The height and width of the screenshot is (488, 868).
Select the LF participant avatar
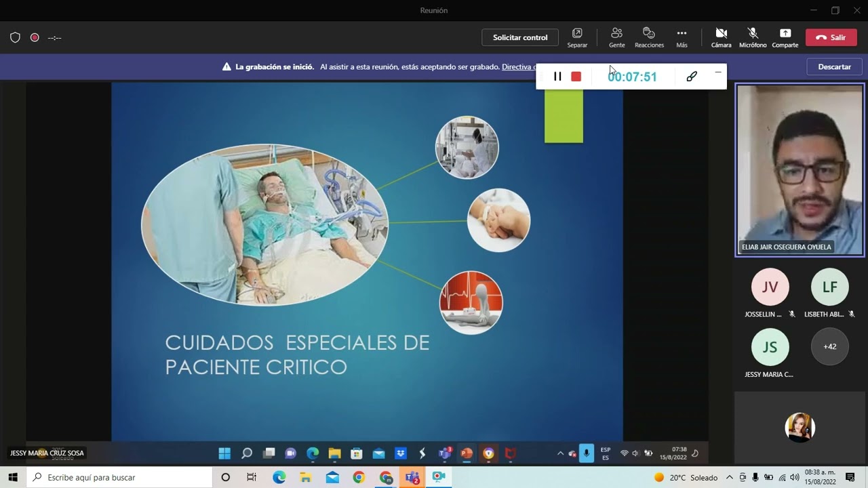pos(830,287)
